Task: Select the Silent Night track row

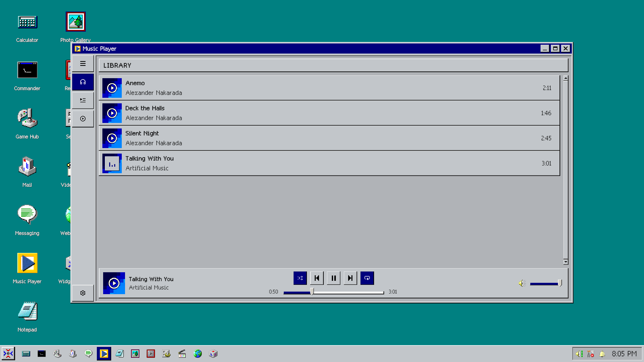Action: [327, 138]
